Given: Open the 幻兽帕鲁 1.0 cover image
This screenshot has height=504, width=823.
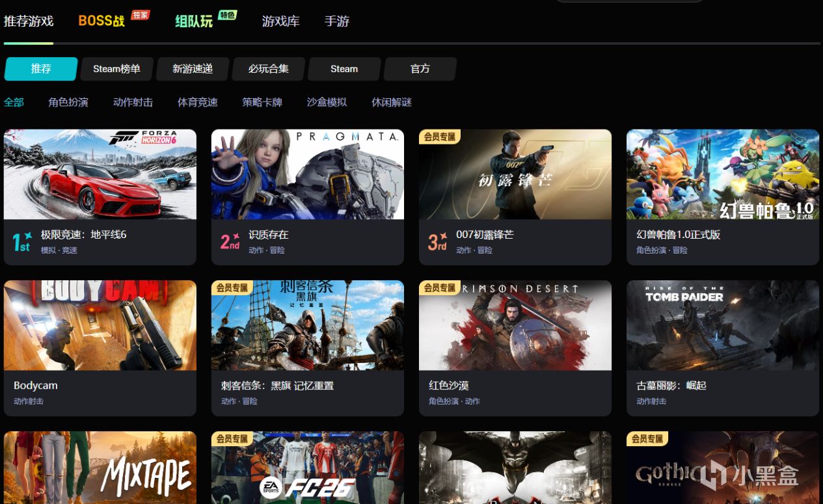Looking at the screenshot, I should 723,174.
